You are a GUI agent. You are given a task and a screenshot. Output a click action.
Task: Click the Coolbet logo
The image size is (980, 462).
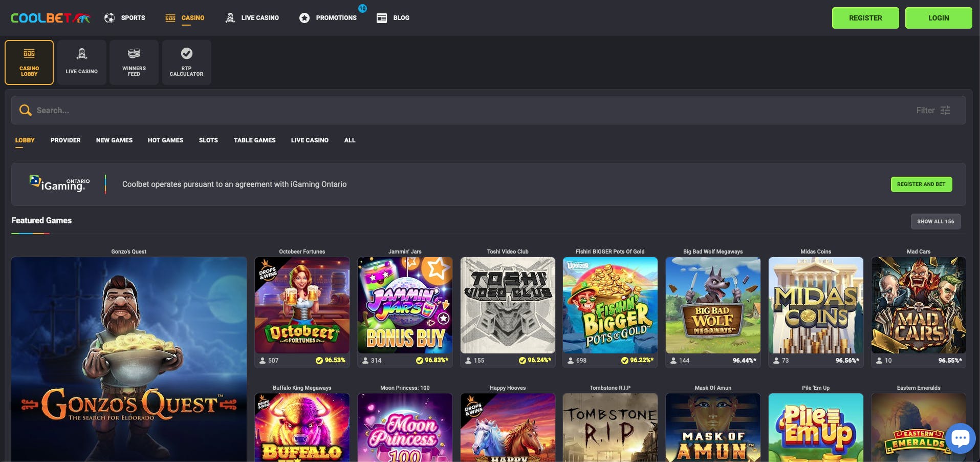(x=50, y=18)
